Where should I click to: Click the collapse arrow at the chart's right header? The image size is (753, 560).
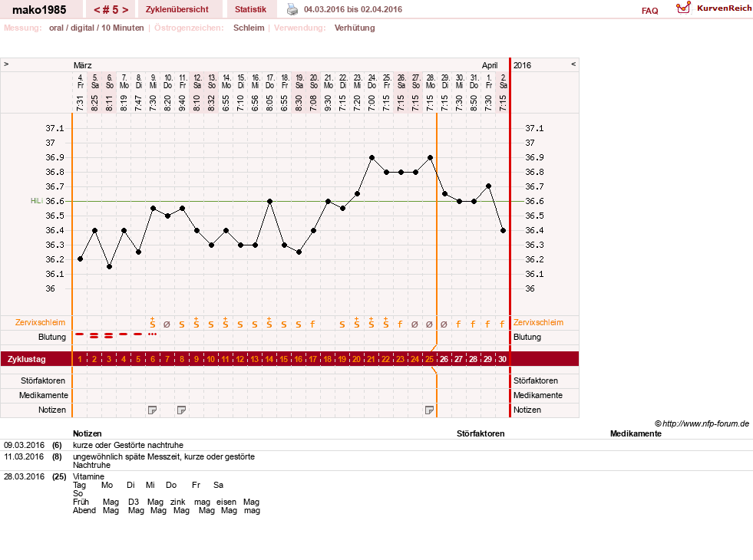coord(573,64)
